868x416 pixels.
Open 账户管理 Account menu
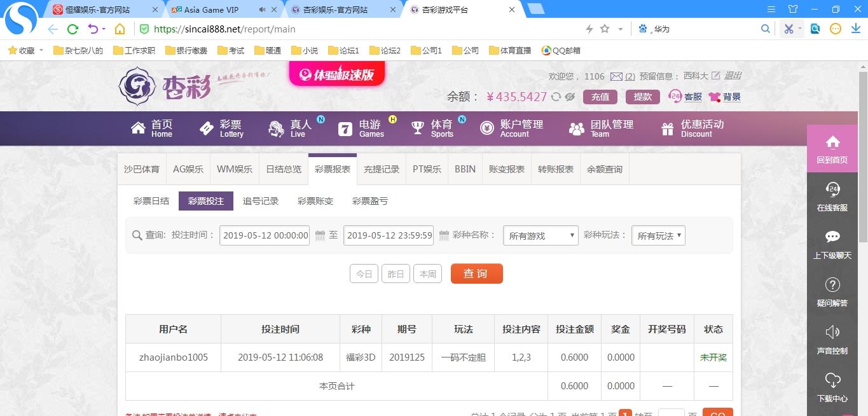coord(512,128)
